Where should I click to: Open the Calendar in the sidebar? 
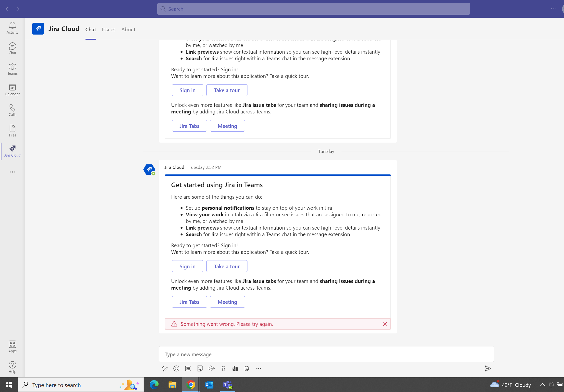click(x=12, y=90)
